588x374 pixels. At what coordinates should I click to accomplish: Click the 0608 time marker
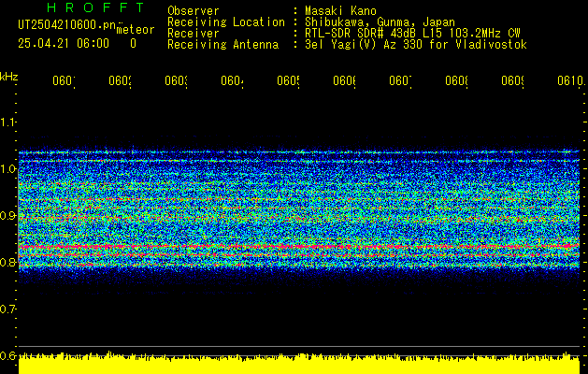(x=456, y=80)
